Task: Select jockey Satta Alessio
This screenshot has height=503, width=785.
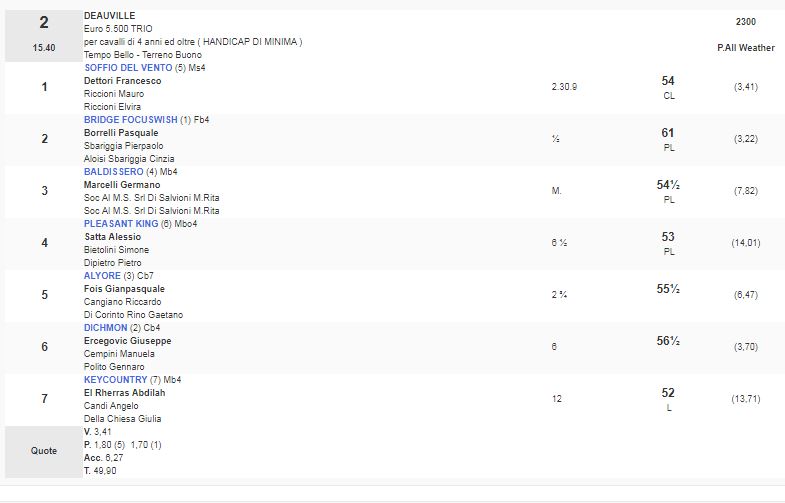Action: (x=112, y=237)
